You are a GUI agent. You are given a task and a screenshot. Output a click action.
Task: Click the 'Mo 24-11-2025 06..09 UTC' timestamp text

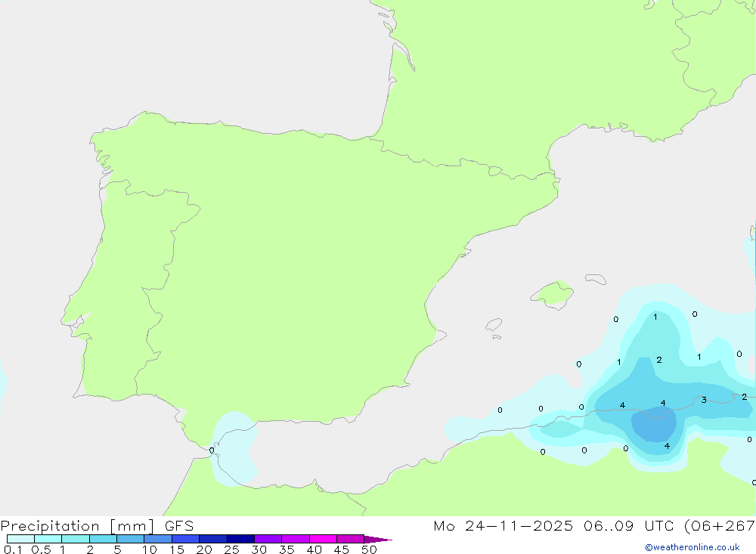553,525
